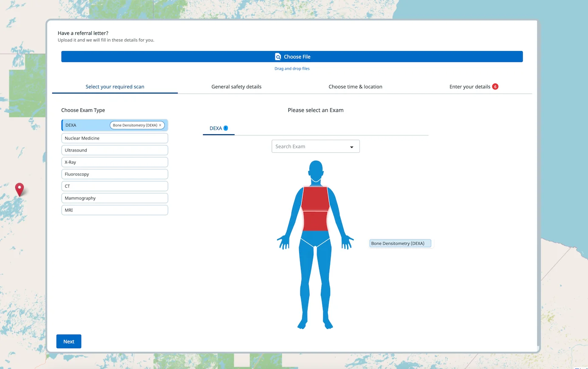Viewport: 588px width, 369px height.
Task: Go to Choose time & location tab
Action: [x=355, y=87]
